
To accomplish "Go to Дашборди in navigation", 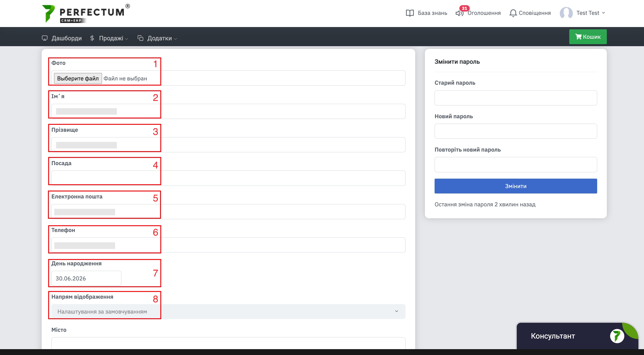I will click(66, 38).
